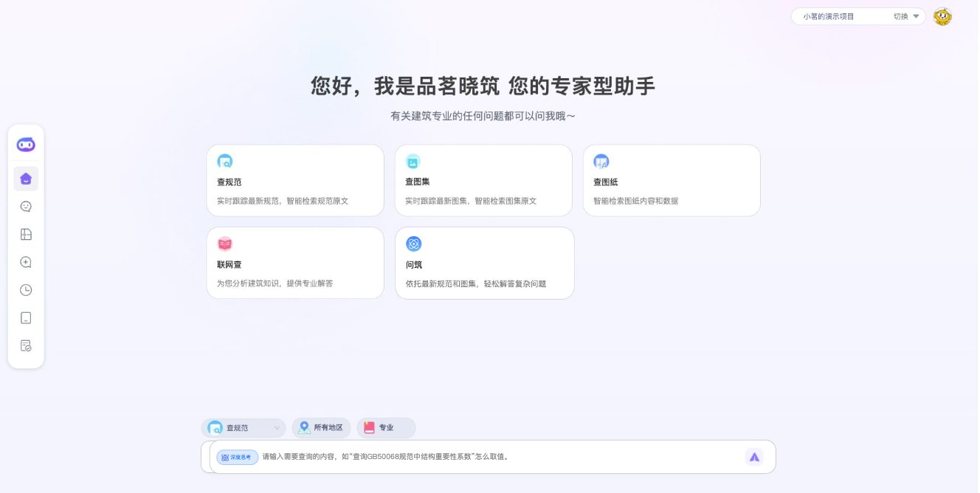Click the 切换 dropdown arrow at top
The image size is (980, 493).
(x=916, y=16)
